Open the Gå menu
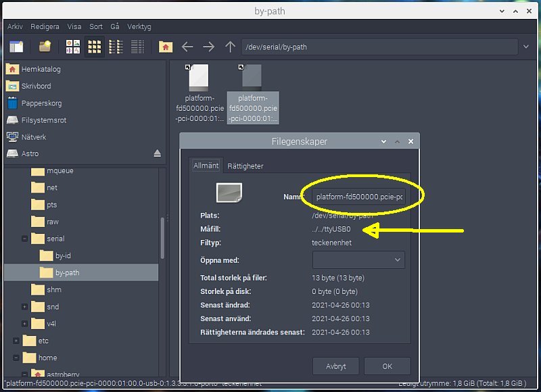Image resolution: width=541 pixels, height=392 pixels. coord(115,26)
